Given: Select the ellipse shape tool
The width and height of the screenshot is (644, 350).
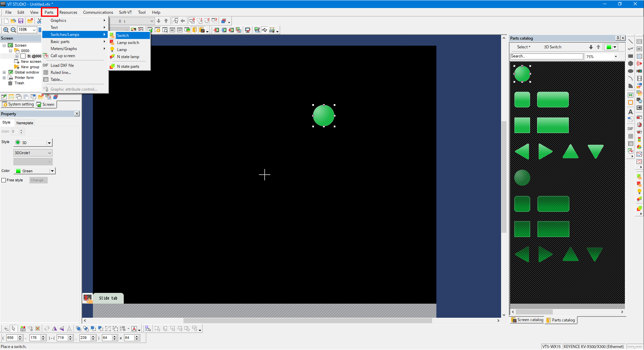Looking at the screenshot, I should tap(631, 71).
